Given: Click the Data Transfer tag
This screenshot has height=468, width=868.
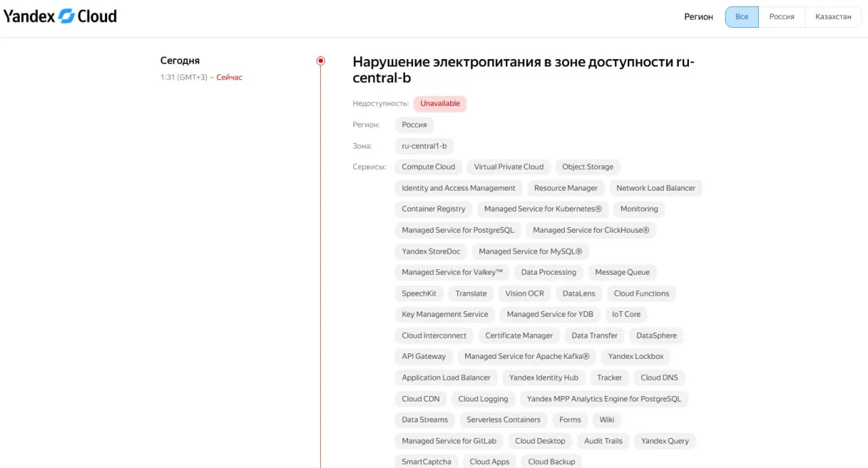Looking at the screenshot, I should (x=595, y=335).
